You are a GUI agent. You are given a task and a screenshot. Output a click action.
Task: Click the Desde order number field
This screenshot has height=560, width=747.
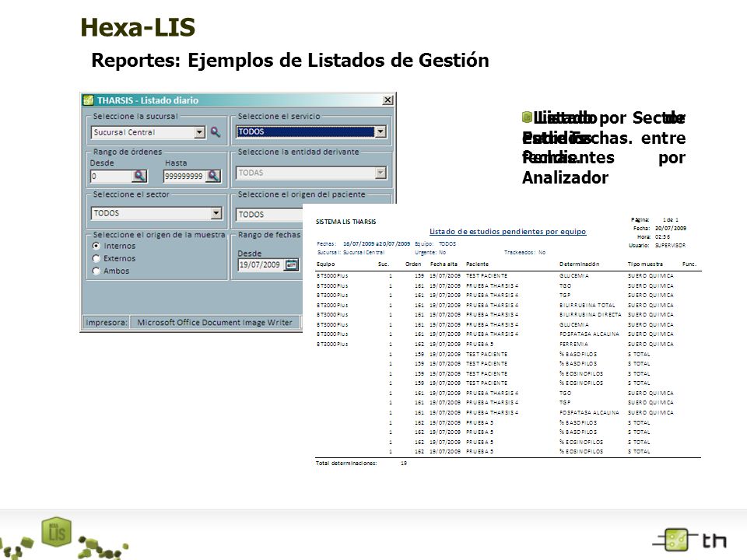tap(111, 177)
